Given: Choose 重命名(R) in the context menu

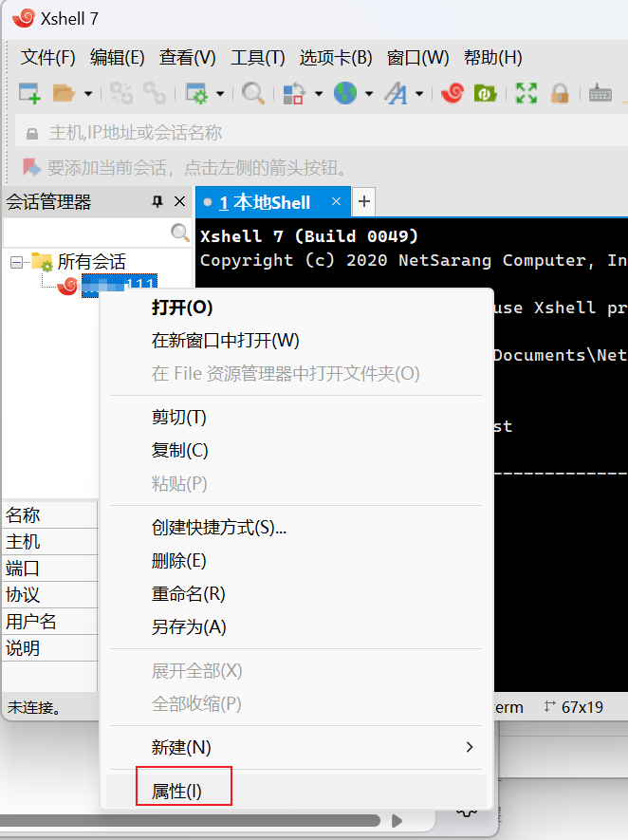Looking at the screenshot, I should (297, 594).
